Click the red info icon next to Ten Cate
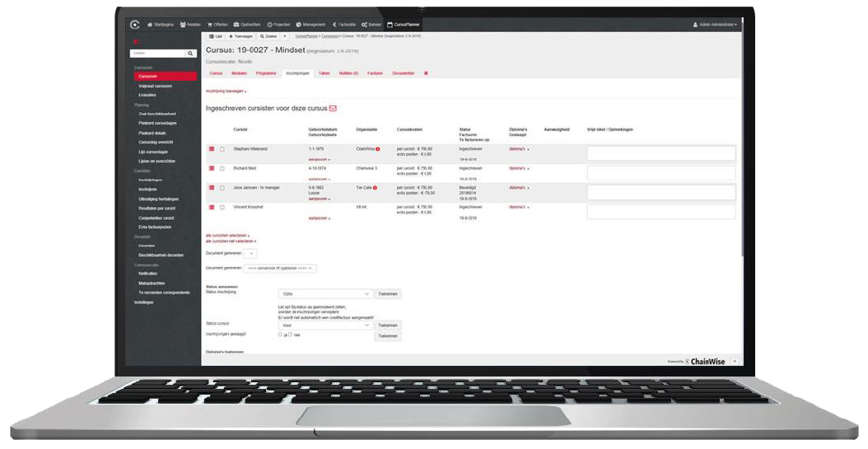This screenshot has width=868, height=449. 375,188
